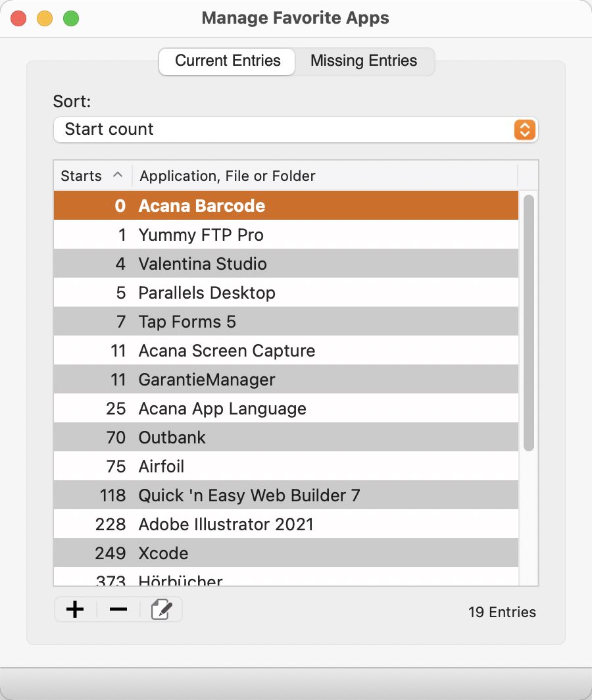This screenshot has width=592, height=700.
Task: Toggle the Starts column sort direction
Action: (92, 176)
